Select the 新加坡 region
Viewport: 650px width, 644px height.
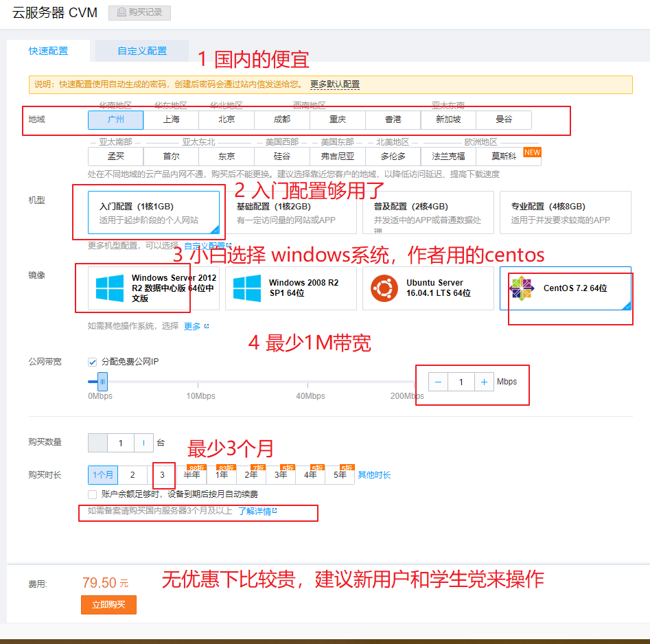click(448, 120)
